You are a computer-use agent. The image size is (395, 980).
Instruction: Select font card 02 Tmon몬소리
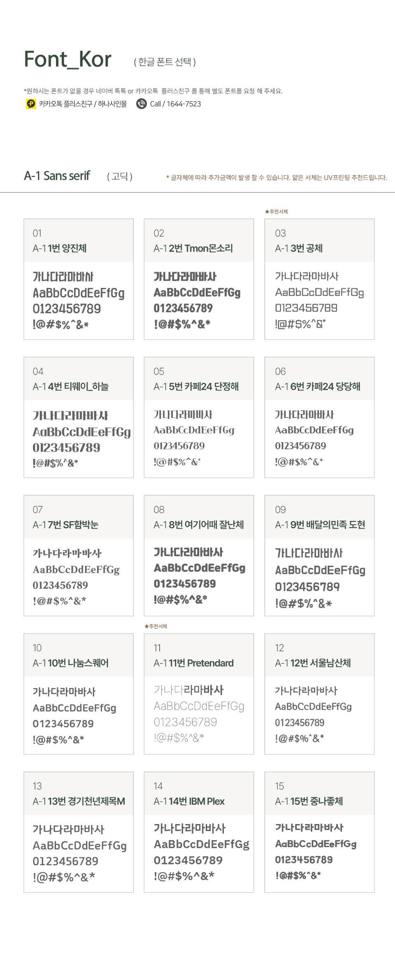[199, 279]
